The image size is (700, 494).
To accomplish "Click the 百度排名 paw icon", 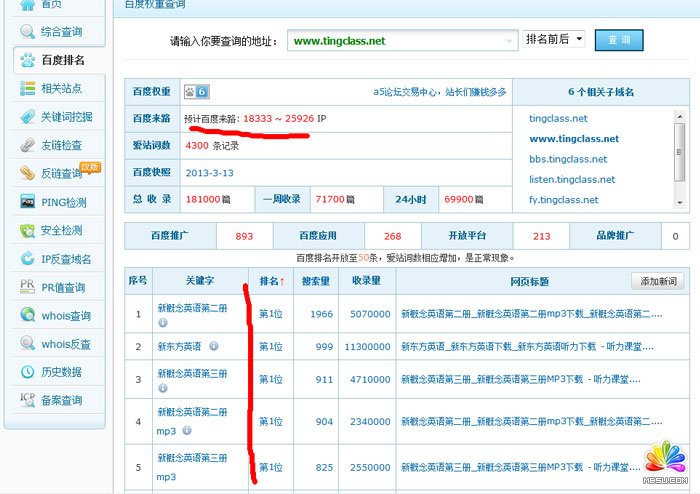I will point(27,60).
